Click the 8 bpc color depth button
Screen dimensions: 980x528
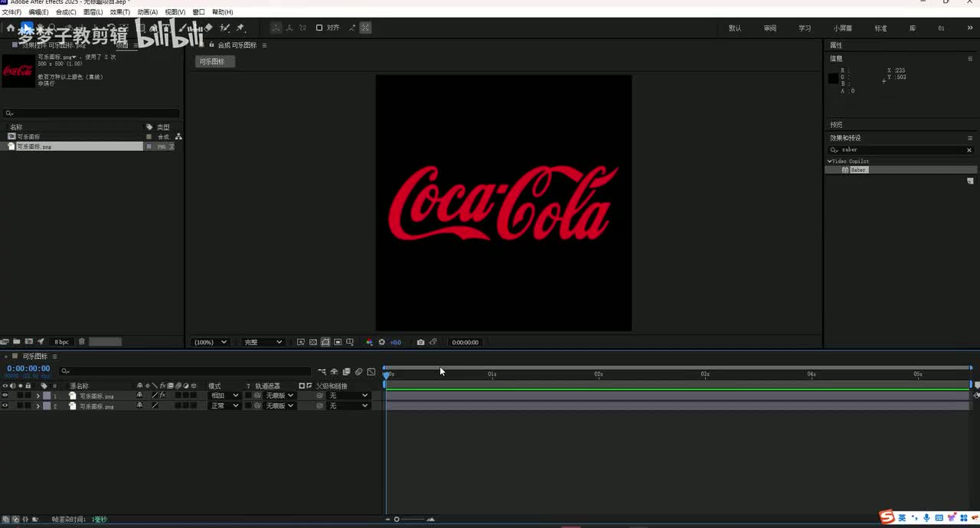(x=61, y=342)
